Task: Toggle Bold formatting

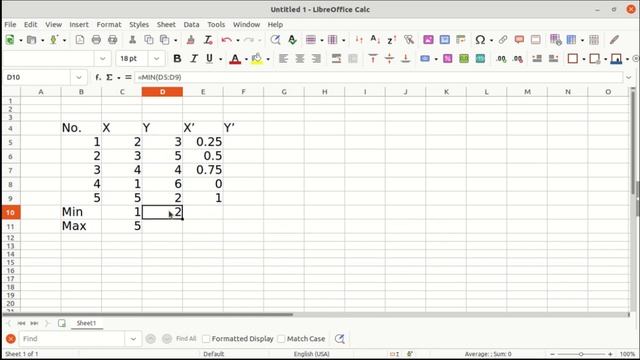Action: pos(177,59)
